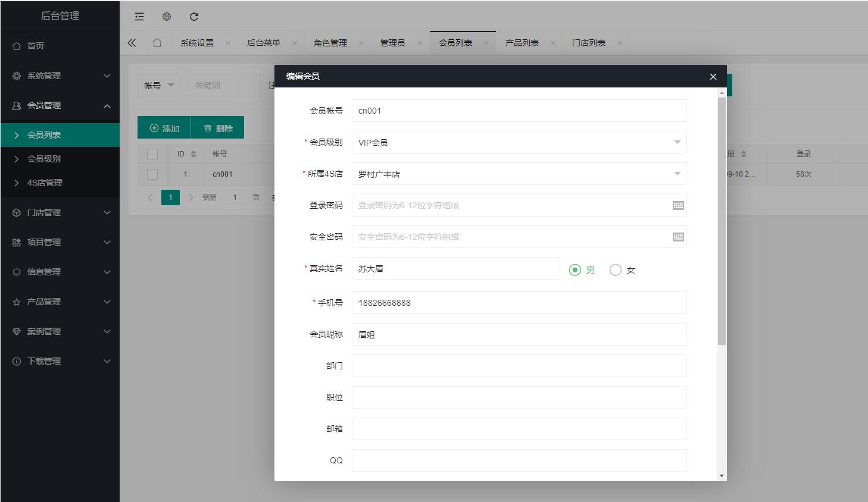Image resolution: width=868 pixels, height=502 pixels.
Task: Select 男 gender radio button
Action: pyautogui.click(x=575, y=270)
